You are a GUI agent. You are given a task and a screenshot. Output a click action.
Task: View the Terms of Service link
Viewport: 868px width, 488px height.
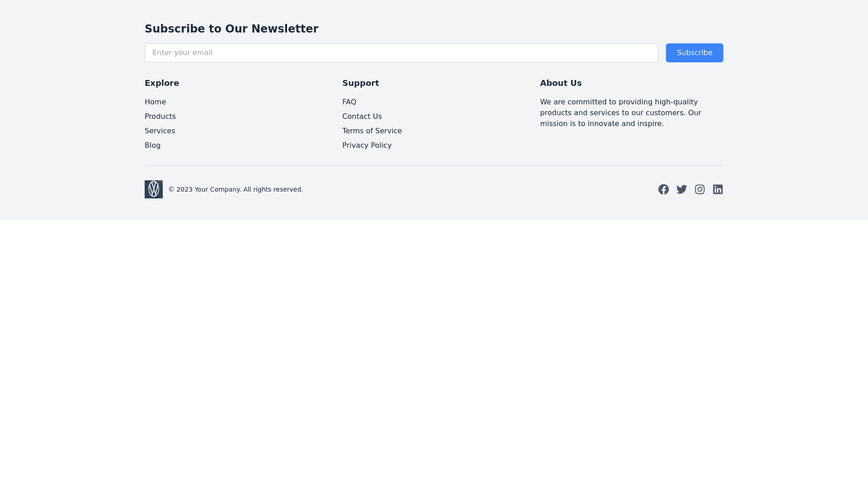pos(372,131)
